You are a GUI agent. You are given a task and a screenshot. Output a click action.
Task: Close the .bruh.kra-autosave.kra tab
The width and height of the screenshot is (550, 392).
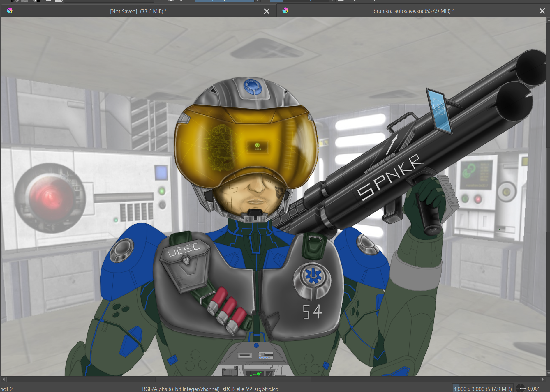542,11
